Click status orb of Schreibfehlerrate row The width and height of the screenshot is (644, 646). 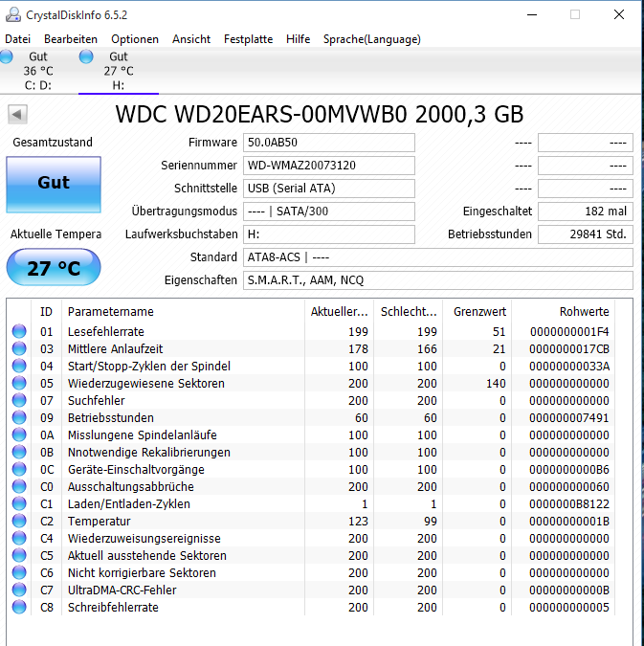19,607
